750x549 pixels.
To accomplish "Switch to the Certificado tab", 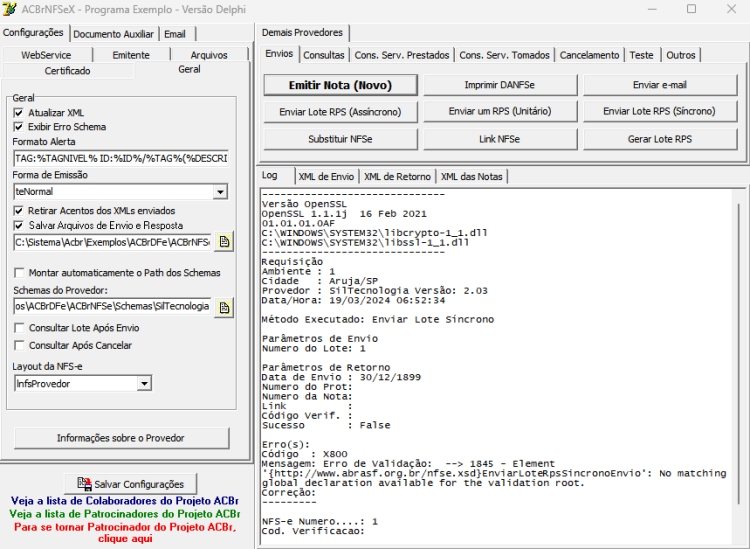I will coord(67,71).
